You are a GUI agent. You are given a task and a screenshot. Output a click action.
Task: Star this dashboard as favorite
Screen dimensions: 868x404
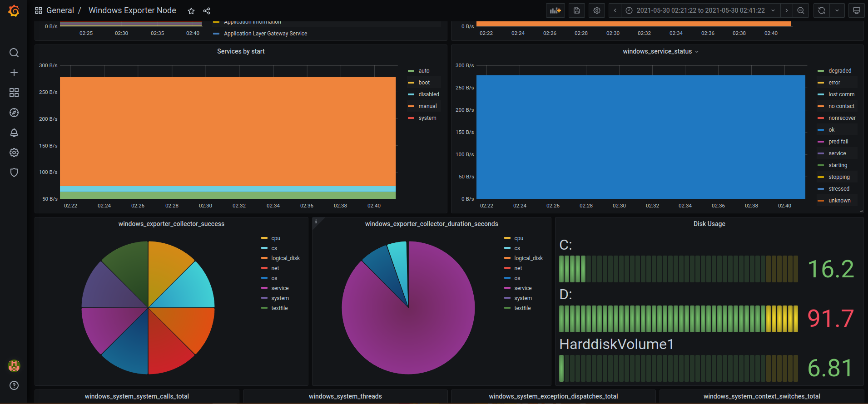(x=191, y=11)
